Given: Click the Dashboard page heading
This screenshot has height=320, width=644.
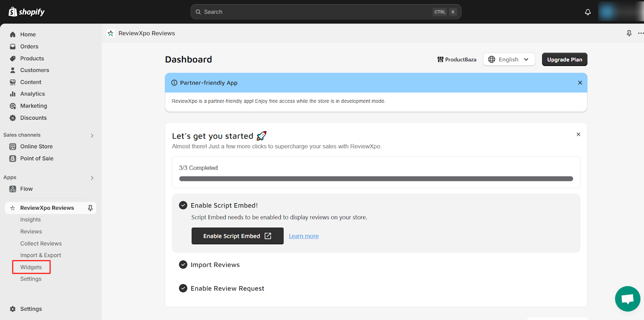Looking at the screenshot, I should click(188, 59).
